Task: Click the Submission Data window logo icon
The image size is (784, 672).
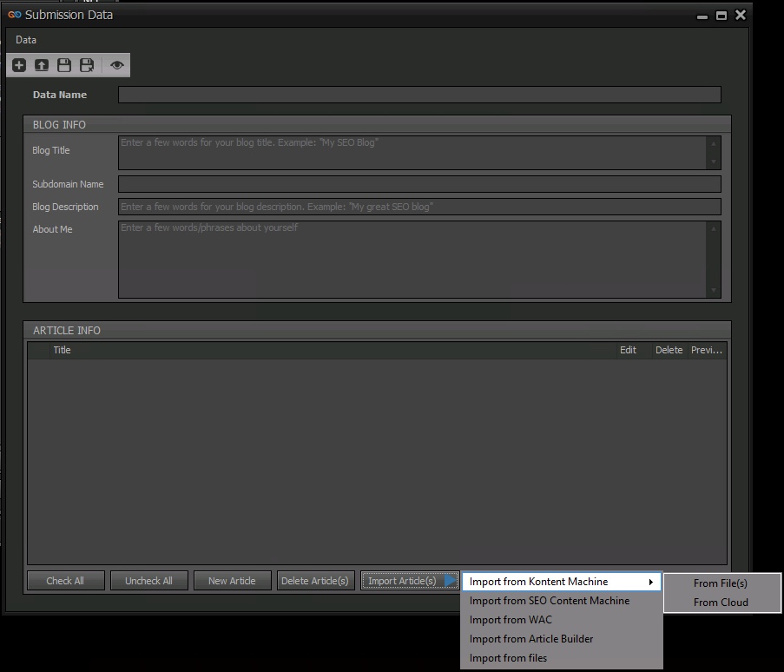Action: pyautogui.click(x=15, y=15)
